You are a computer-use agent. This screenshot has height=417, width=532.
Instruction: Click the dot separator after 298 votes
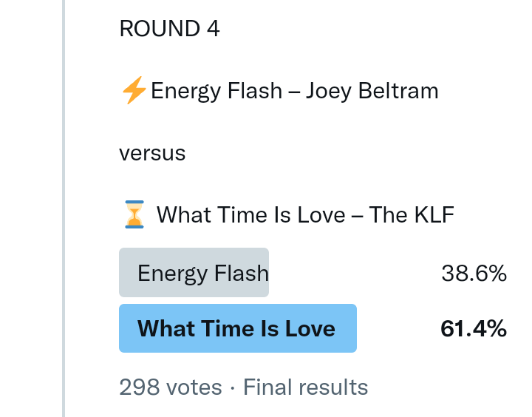tap(233, 387)
